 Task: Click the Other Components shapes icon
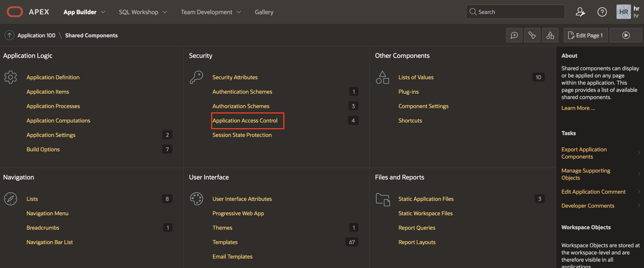tap(382, 77)
